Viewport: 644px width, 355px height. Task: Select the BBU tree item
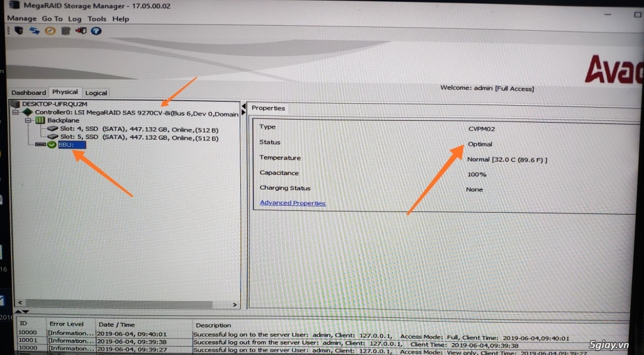point(72,145)
